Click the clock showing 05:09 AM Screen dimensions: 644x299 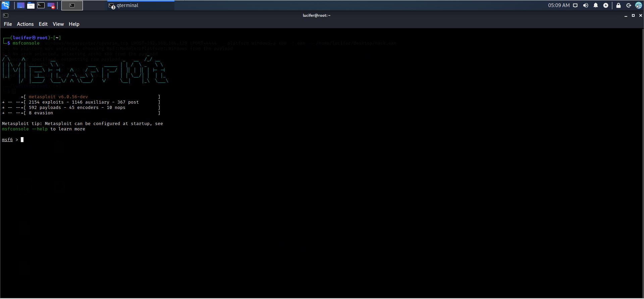[x=559, y=5]
